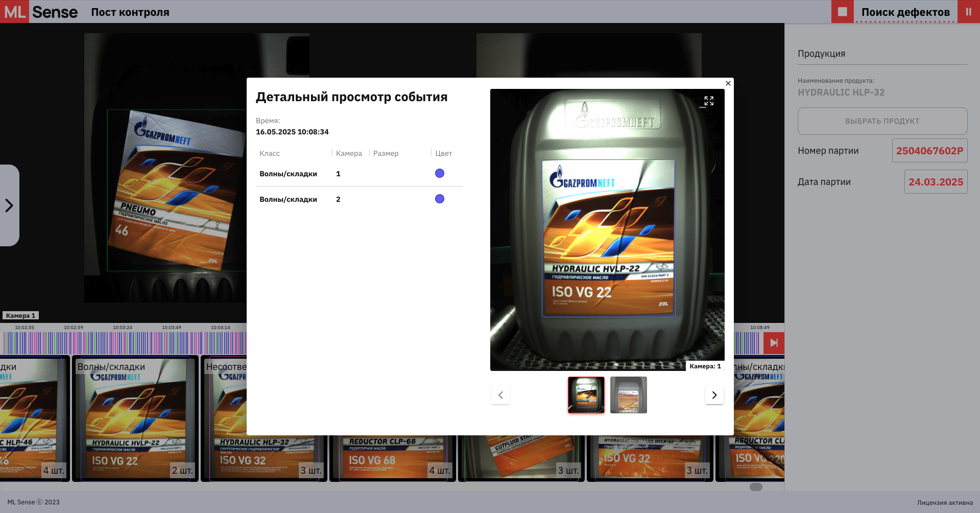
Task: Click event time 16.05.2025 10:08:34
Action: [292, 132]
